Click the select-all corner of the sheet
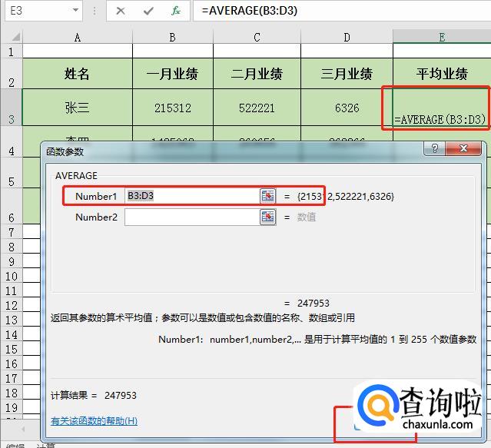The image size is (491, 448). [x=11, y=38]
